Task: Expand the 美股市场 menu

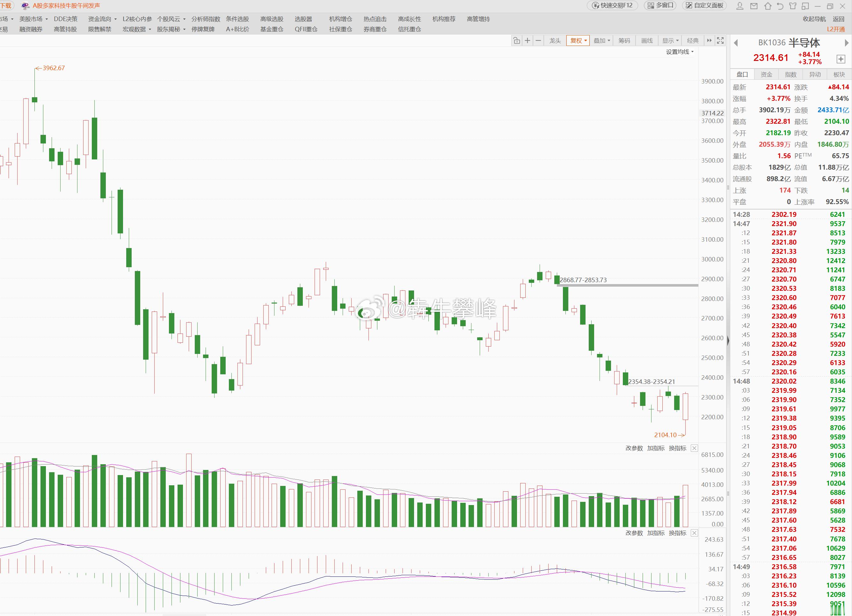Action: pyautogui.click(x=33, y=19)
